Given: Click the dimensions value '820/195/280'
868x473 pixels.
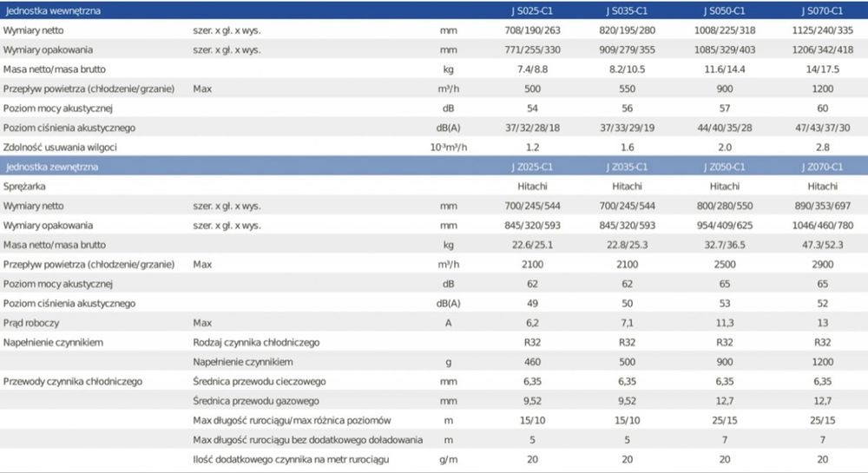Looking at the screenshot, I should tap(627, 30).
